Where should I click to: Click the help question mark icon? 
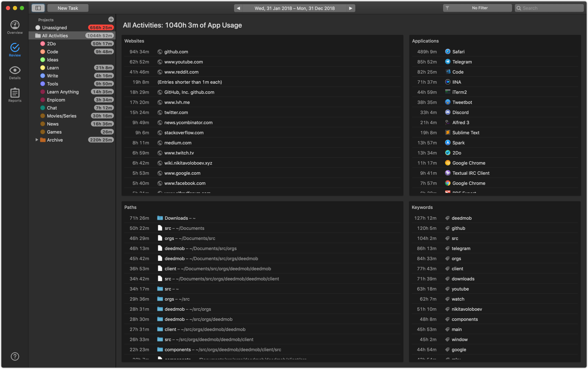point(15,356)
